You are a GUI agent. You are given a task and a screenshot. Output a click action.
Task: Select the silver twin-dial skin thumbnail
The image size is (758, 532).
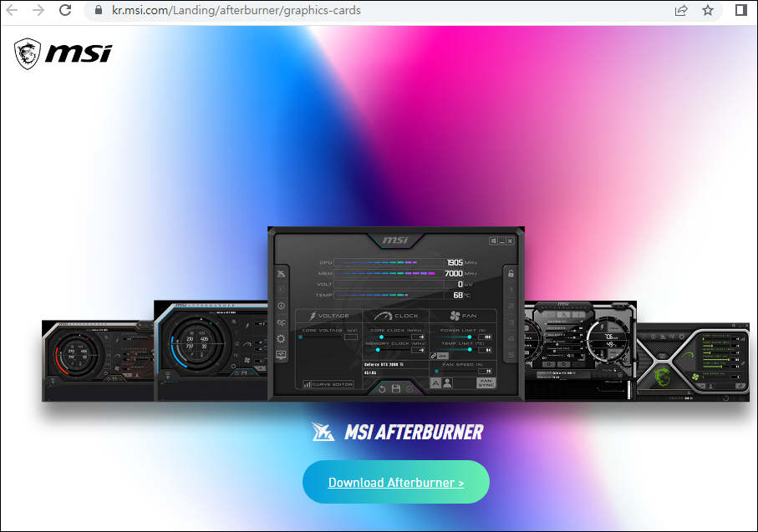(x=580, y=350)
